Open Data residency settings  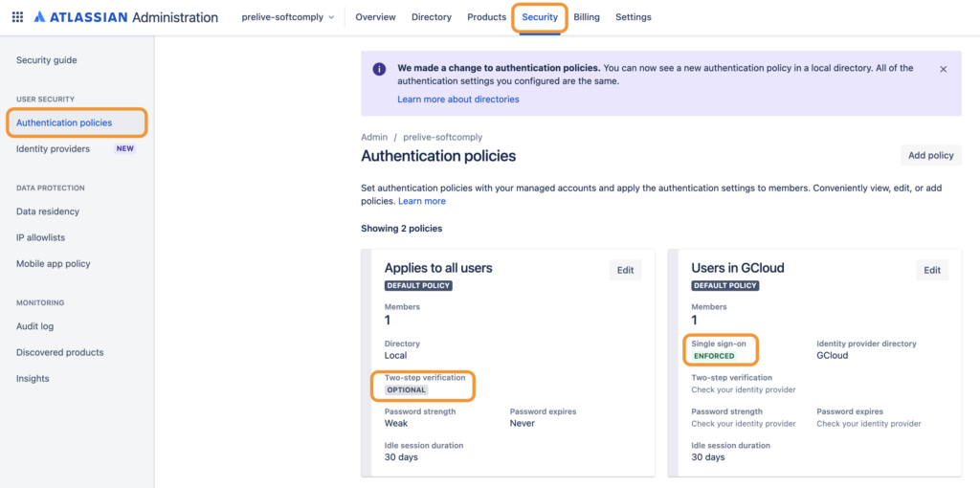click(x=48, y=211)
